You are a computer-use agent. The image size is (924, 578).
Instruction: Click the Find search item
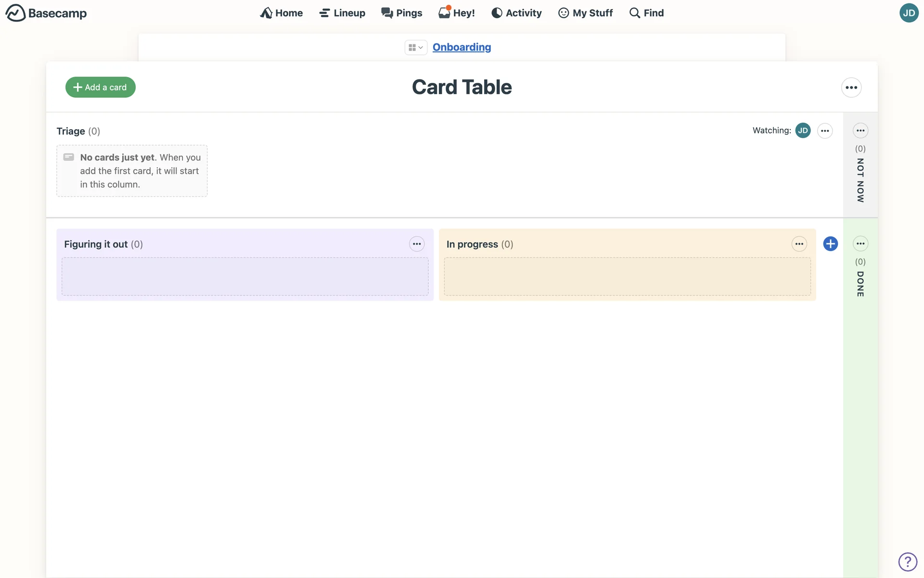[x=646, y=13]
